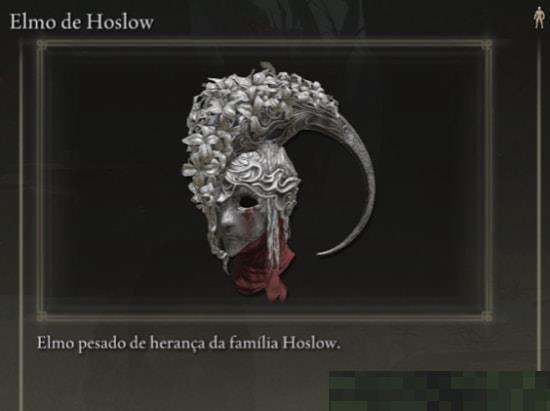Click the frame's top-left corner ornament
The height and width of the screenshot is (411, 550).
(40, 44)
